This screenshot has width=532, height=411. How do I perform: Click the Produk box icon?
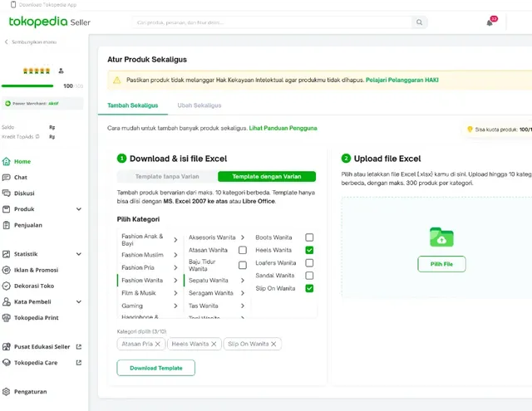pos(6,209)
